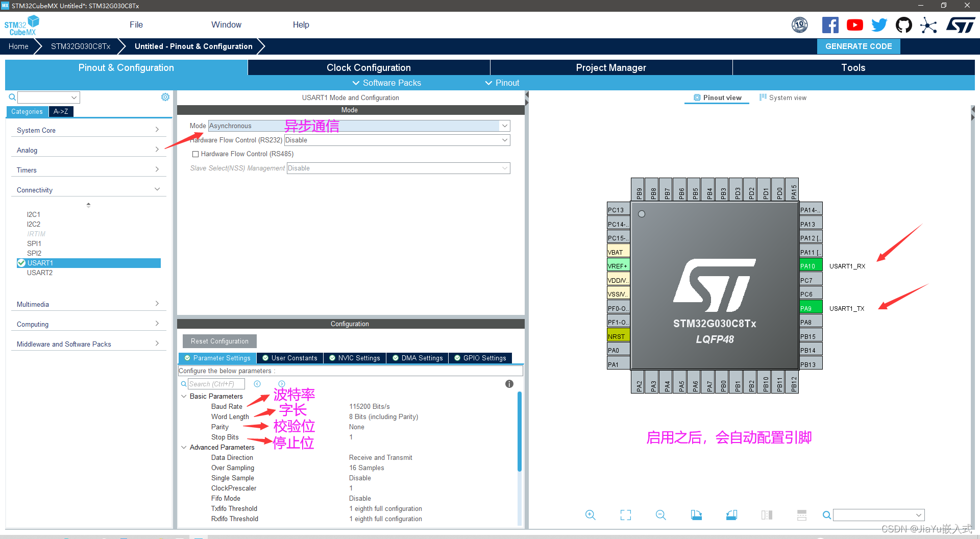Open the Window menu
The image size is (980, 539).
click(x=226, y=24)
